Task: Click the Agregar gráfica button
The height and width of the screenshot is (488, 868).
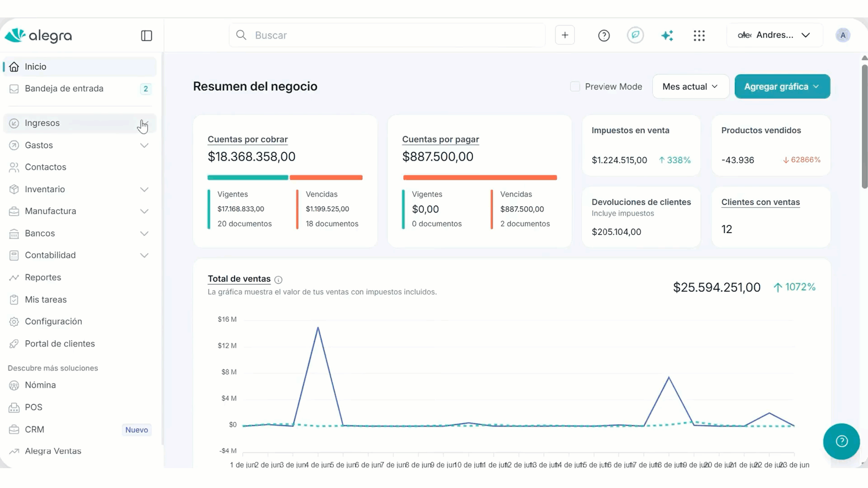Action: pos(782,86)
